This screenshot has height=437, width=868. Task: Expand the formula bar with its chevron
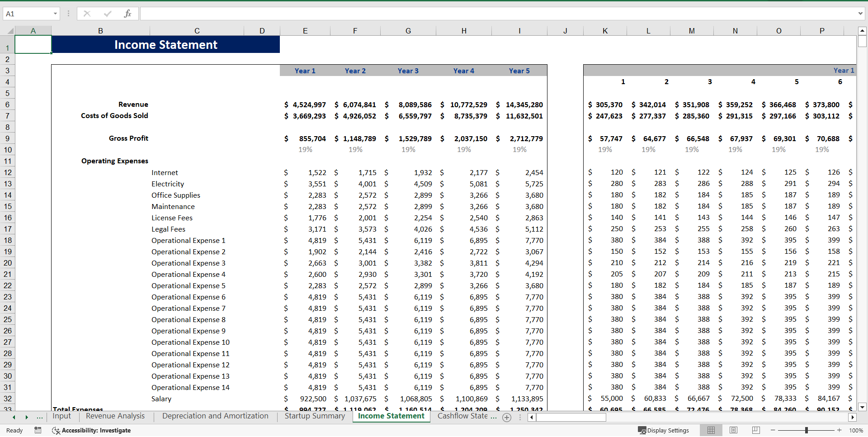point(861,13)
